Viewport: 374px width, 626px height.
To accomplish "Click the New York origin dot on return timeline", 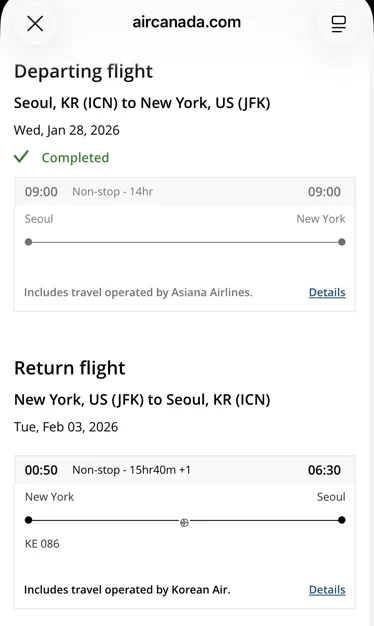I will coord(28,520).
